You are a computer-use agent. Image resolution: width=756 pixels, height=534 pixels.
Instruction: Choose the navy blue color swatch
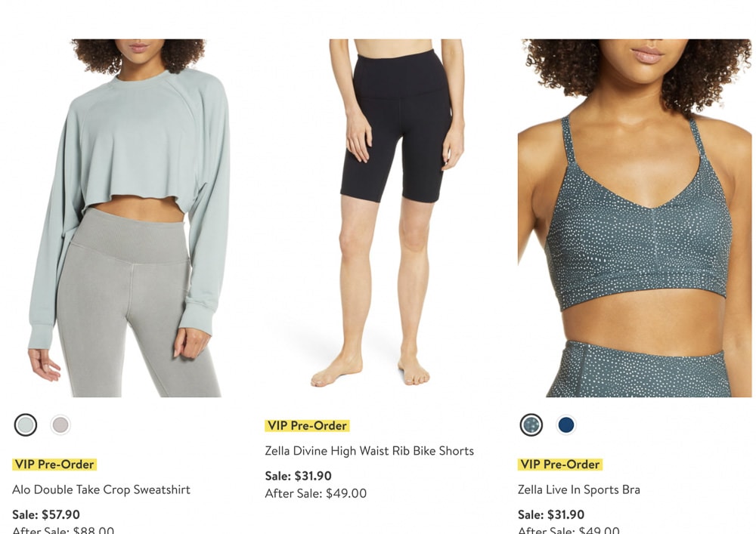coord(566,425)
